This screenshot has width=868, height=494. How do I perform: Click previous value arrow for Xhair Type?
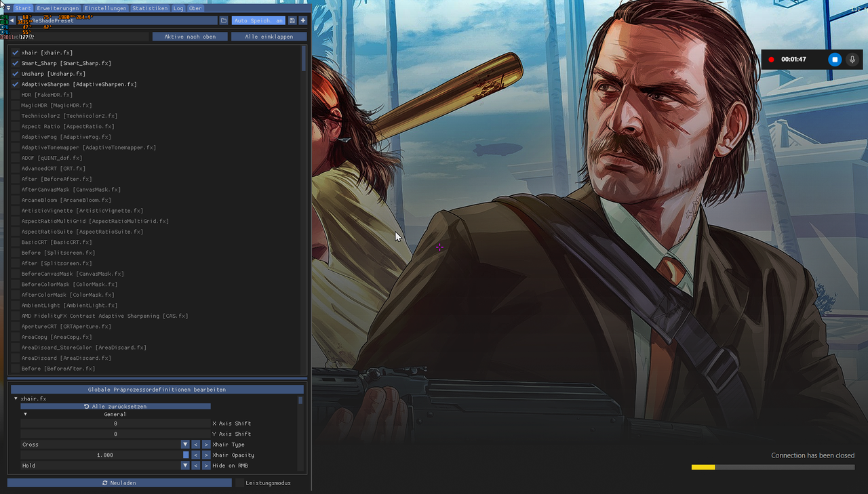point(195,445)
